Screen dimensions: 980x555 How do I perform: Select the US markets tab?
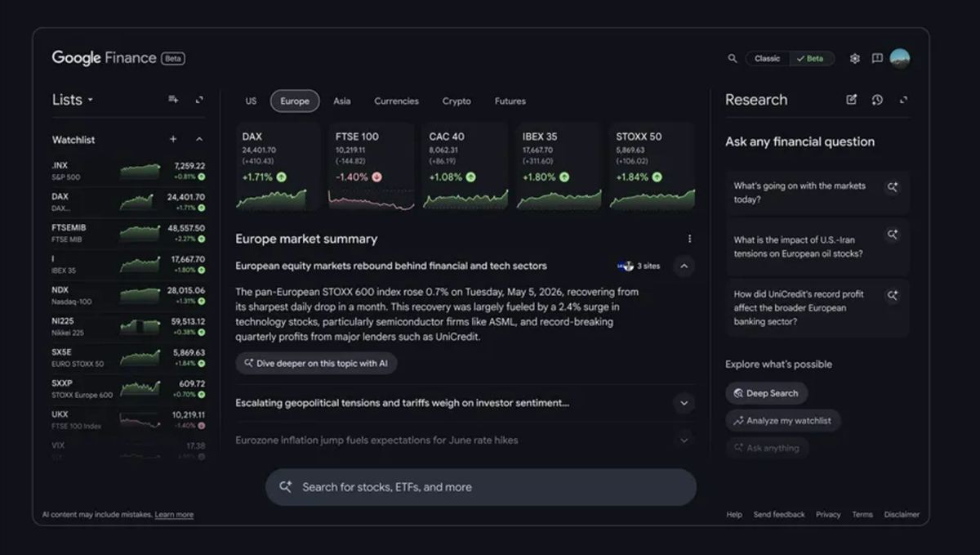(251, 101)
